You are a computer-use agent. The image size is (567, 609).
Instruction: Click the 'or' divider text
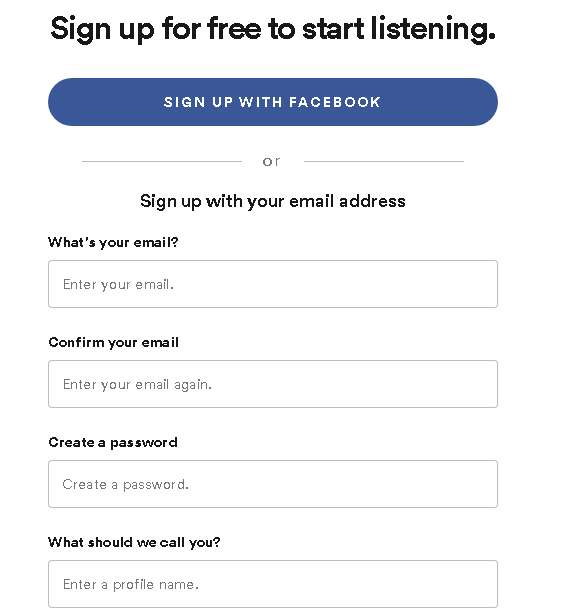click(x=271, y=162)
